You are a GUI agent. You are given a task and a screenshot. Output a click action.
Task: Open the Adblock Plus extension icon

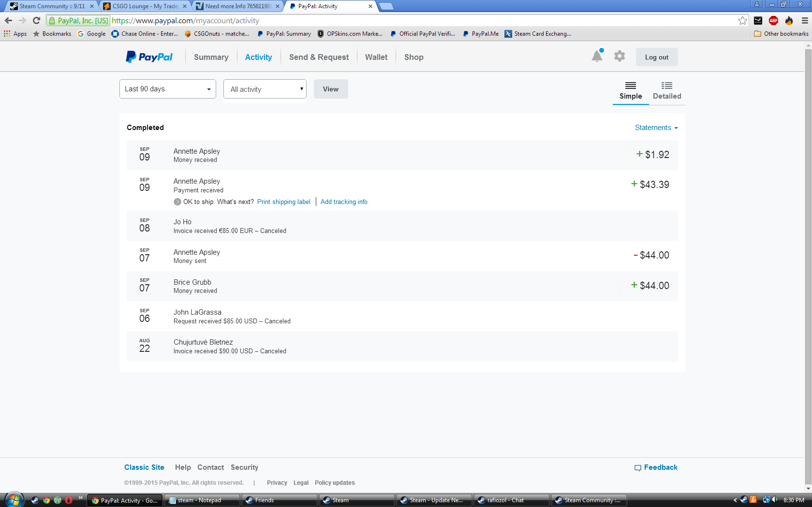(773, 20)
